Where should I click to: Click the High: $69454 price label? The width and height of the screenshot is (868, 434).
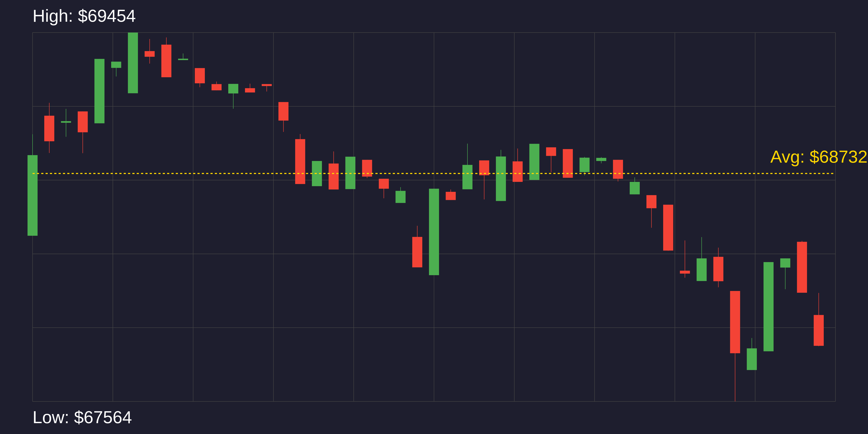click(84, 16)
